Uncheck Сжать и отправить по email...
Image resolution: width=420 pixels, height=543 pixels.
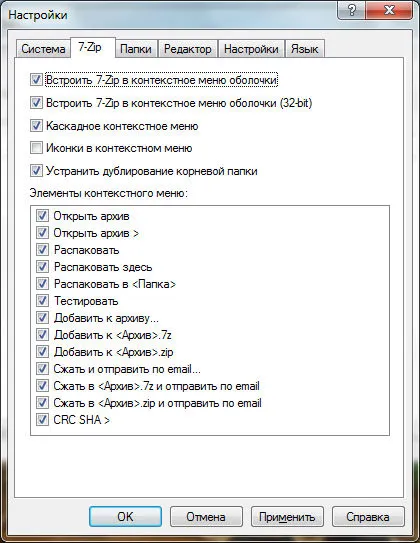pos(42,368)
